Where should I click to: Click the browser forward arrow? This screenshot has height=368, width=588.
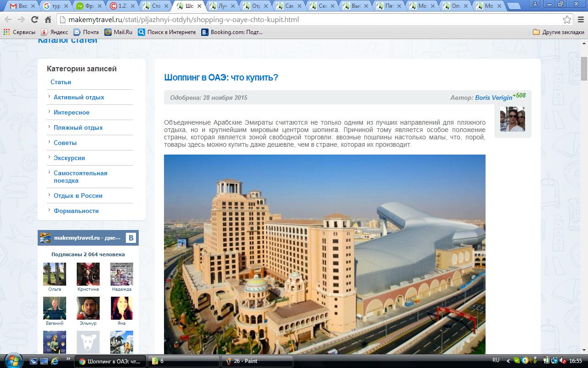(x=21, y=20)
